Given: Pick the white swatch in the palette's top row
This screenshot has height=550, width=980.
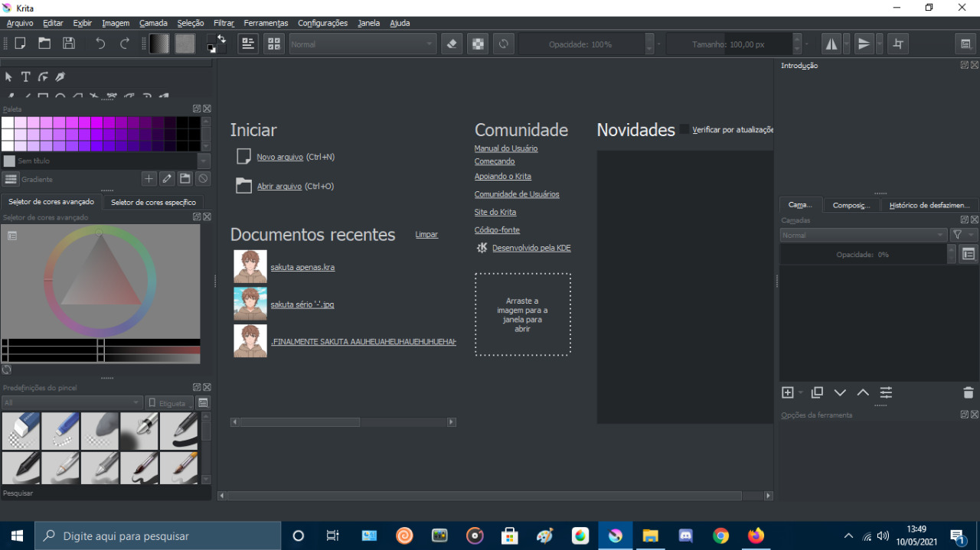Looking at the screenshot, I should pos(8,122).
